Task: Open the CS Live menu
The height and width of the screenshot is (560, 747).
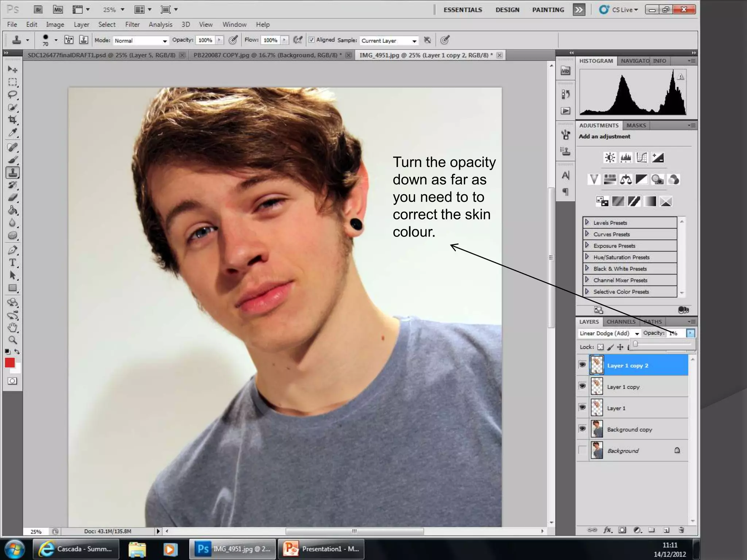Action: (x=619, y=10)
